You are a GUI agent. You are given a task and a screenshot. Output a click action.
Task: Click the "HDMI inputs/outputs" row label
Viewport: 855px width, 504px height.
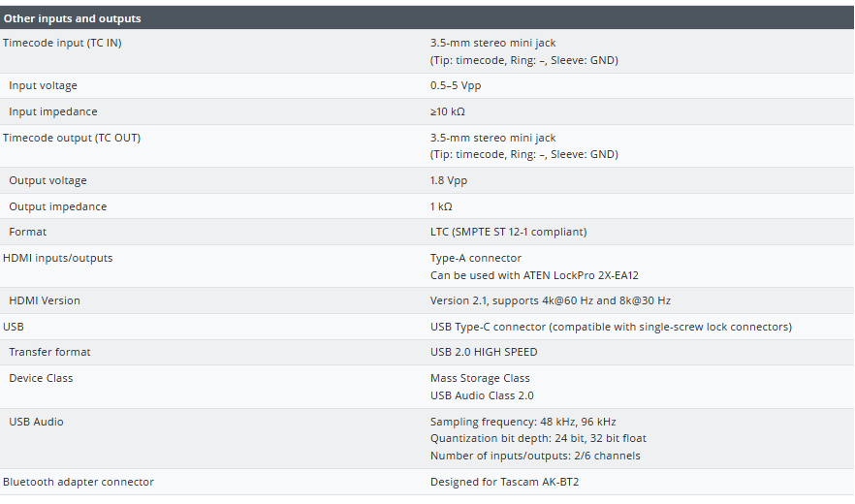pyautogui.click(x=58, y=258)
